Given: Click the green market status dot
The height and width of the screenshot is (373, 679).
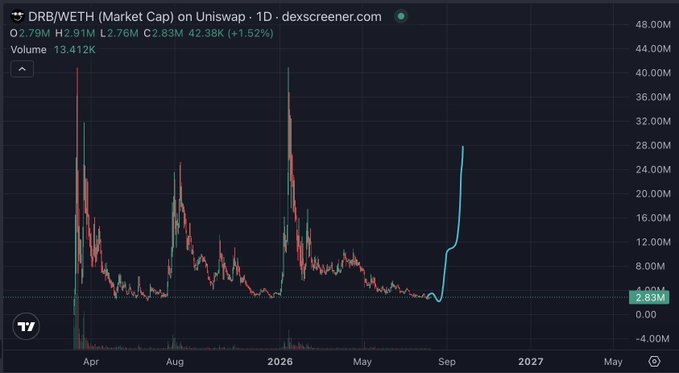Looking at the screenshot, I should pos(401,17).
